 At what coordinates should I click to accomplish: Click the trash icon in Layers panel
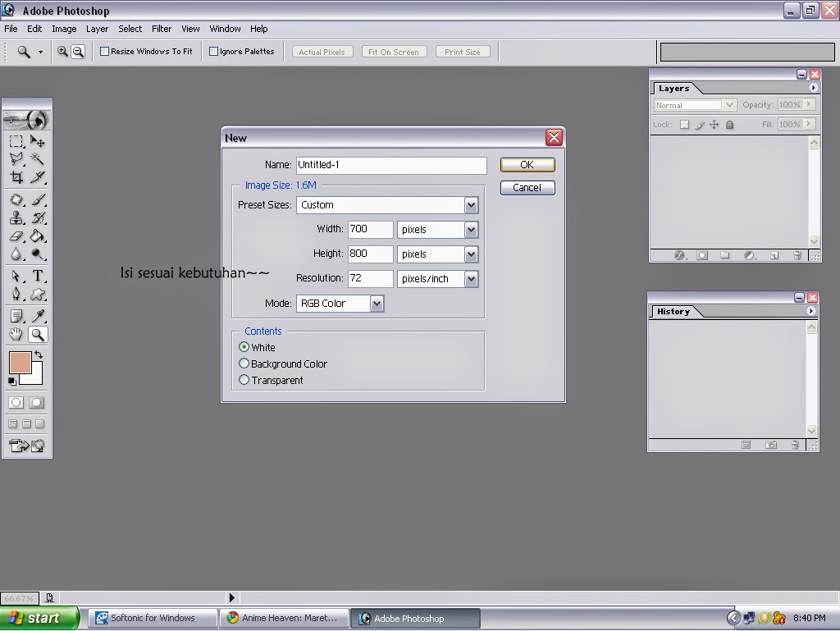point(797,255)
